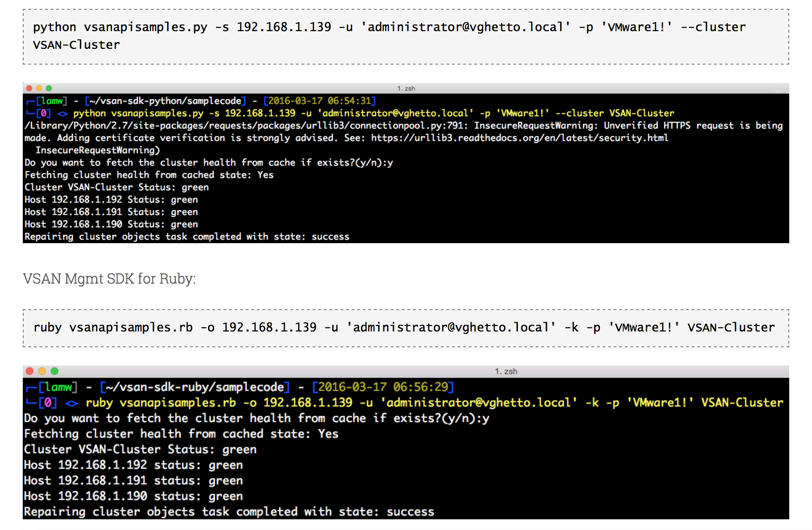Click the 'Repairing cluster objects' line in the ruby terminal
812x530 pixels.
point(229,512)
